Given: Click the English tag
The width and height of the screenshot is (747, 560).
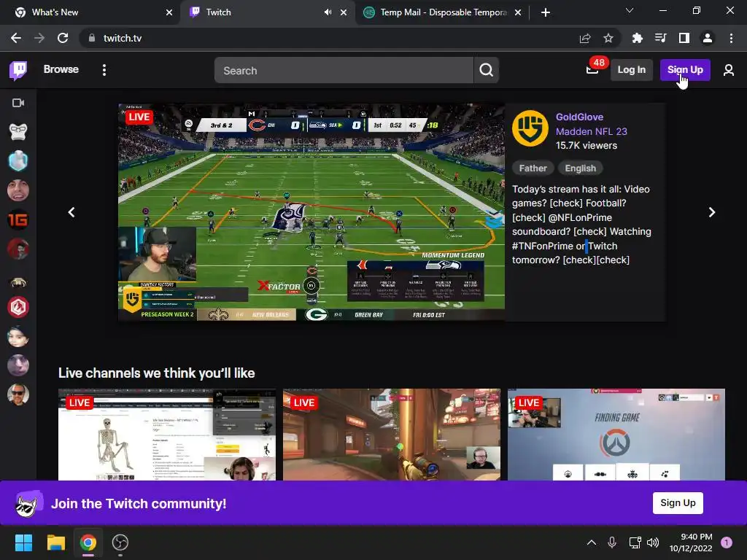Looking at the screenshot, I should [580, 168].
